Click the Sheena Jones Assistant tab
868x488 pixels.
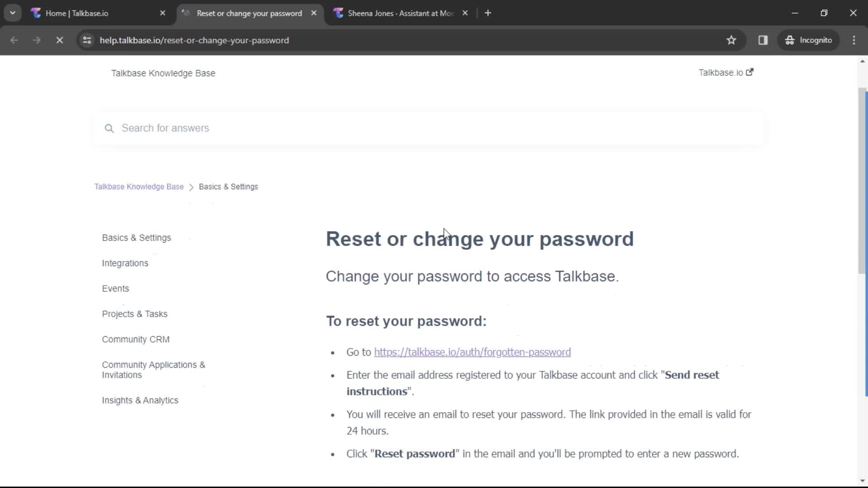point(401,13)
